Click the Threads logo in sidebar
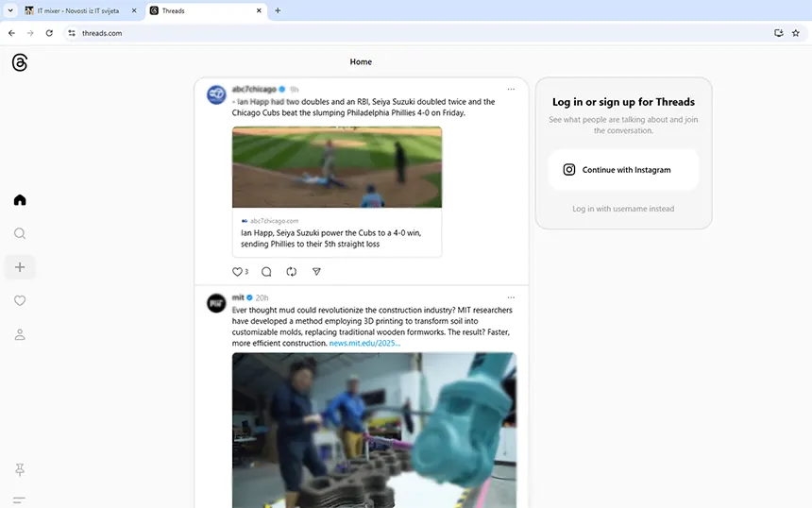812x508 pixels. 20,62
